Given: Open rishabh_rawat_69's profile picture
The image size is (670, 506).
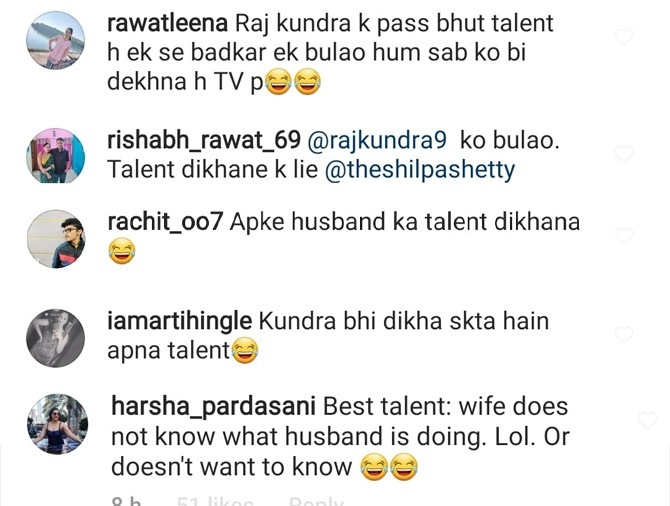Looking at the screenshot, I should pos(56,156).
